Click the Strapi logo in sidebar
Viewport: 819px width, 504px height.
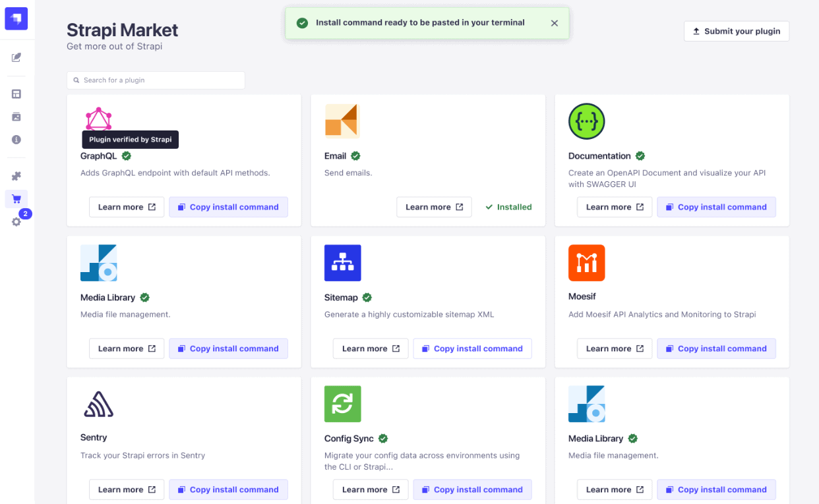coord(16,18)
